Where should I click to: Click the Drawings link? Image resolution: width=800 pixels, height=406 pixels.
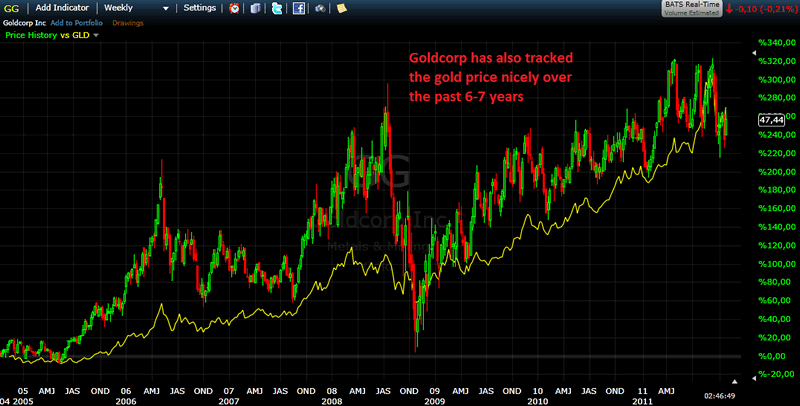127,21
